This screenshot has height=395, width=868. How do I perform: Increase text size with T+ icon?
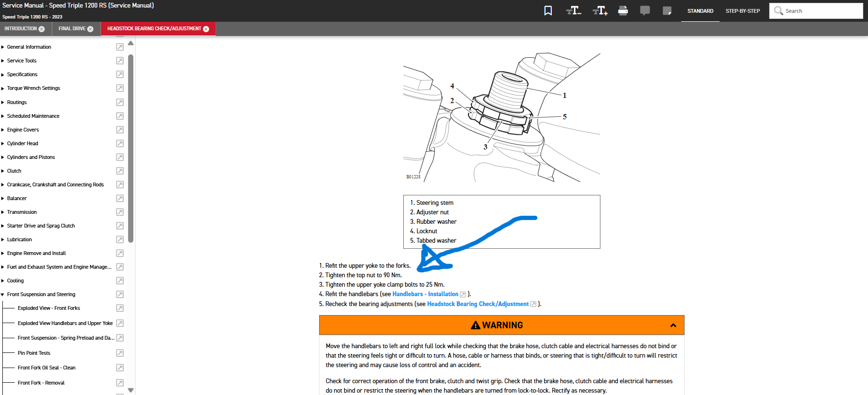coord(599,11)
